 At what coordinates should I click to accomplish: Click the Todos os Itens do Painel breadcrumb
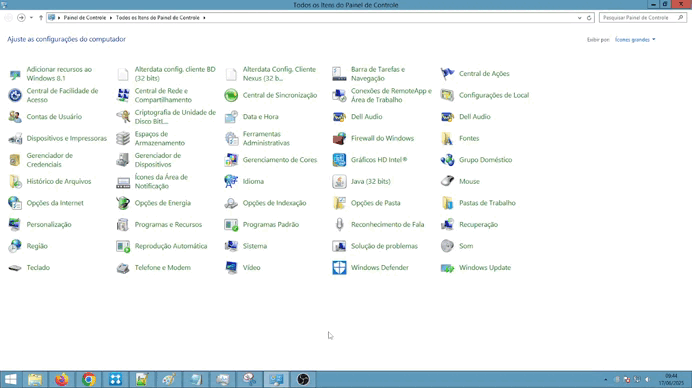pos(158,18)
